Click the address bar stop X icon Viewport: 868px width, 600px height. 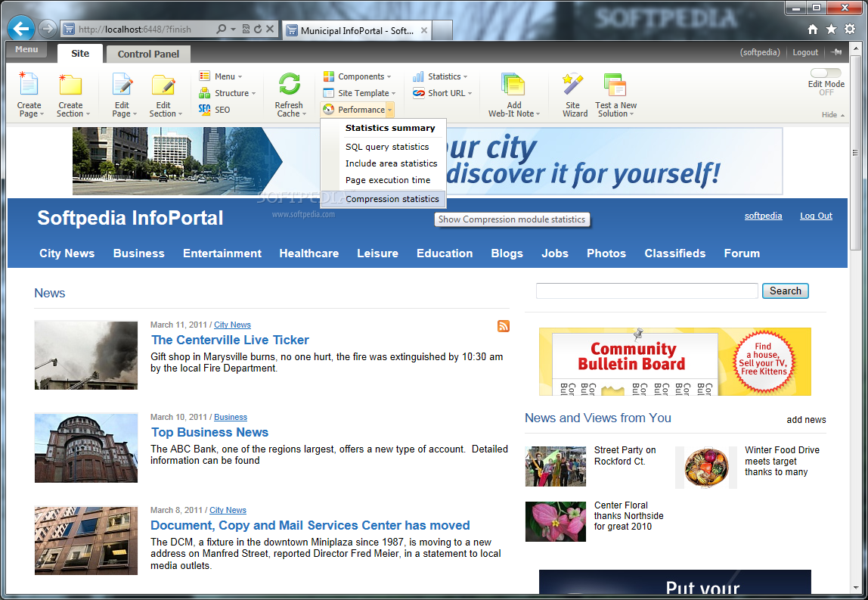[x=270, y=29]
